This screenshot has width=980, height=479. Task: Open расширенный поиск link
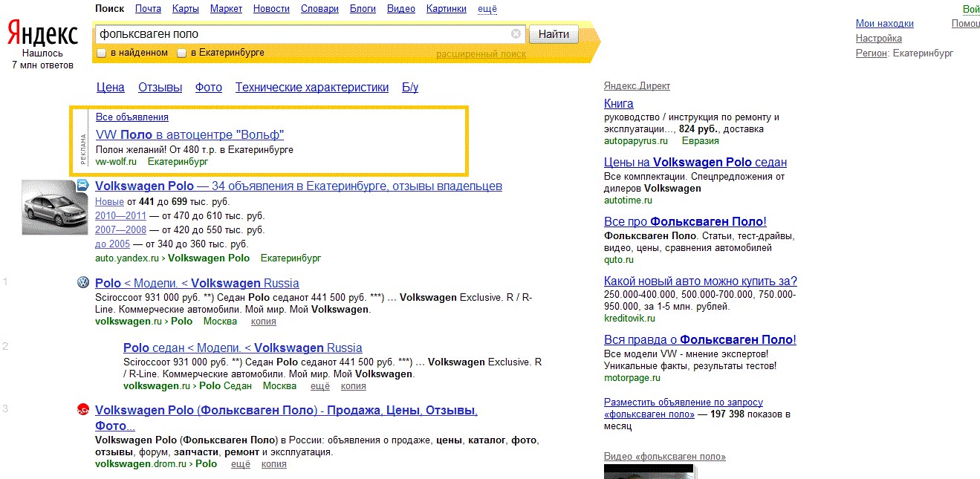click(x=481, y=53)
